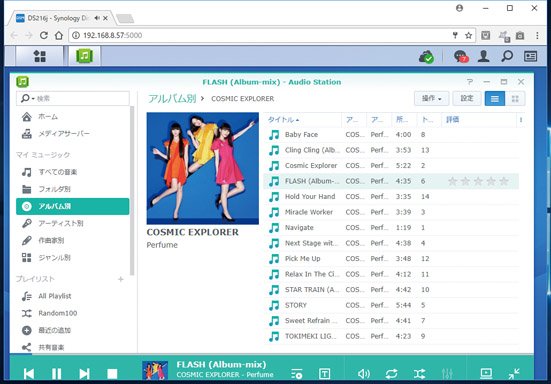This screenshot has width=551, height=384.
Task: Select the Baby Face track
Action: coord(391,135)
